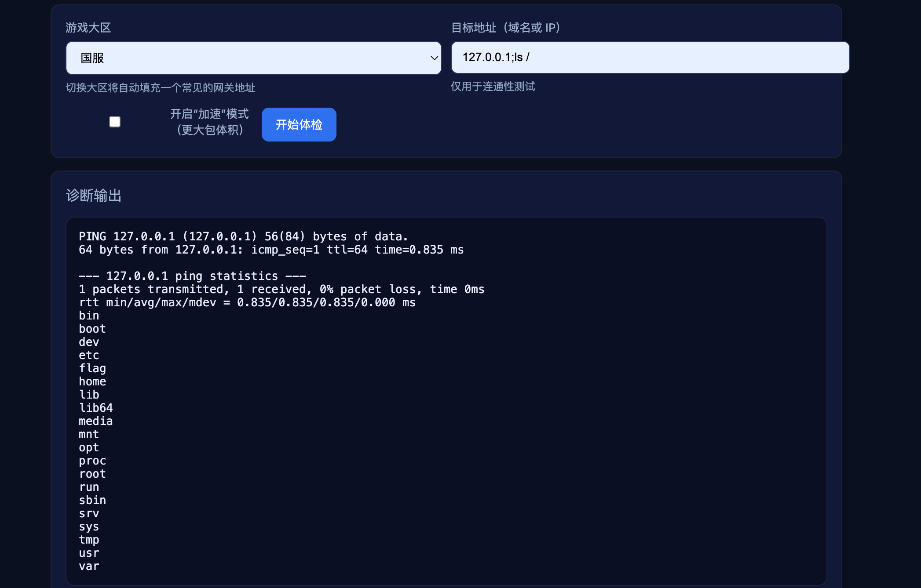Click the 'tmp' line in diagnostic output

[89, 540]
